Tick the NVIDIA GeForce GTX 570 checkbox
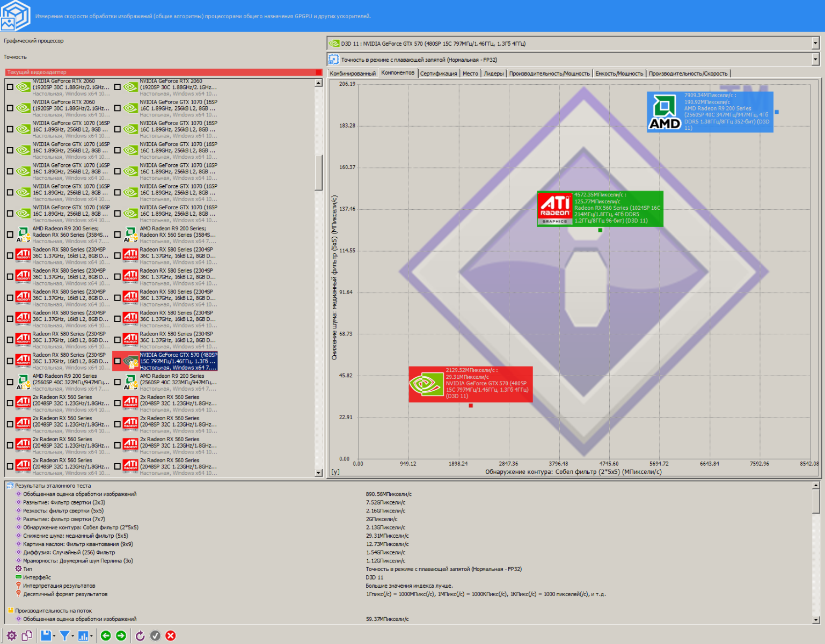This screenshot has width=825, height=644. click(118, 361)
